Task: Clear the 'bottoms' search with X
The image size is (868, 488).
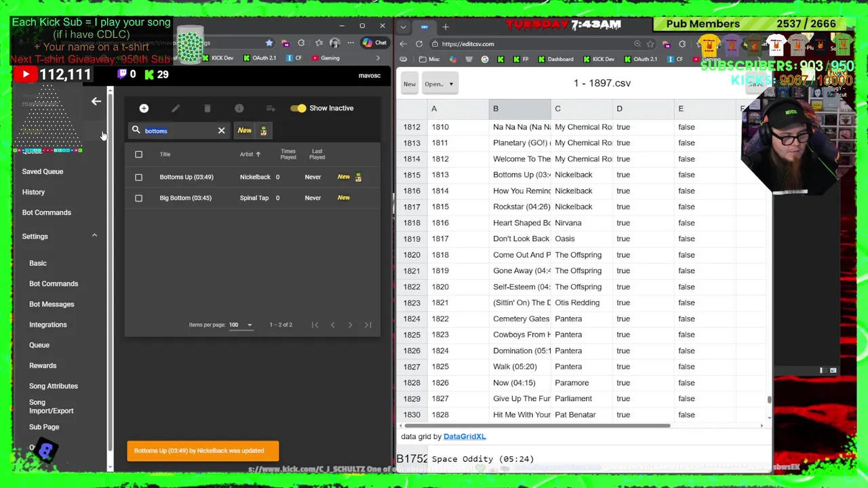Action: pos(221,131)
